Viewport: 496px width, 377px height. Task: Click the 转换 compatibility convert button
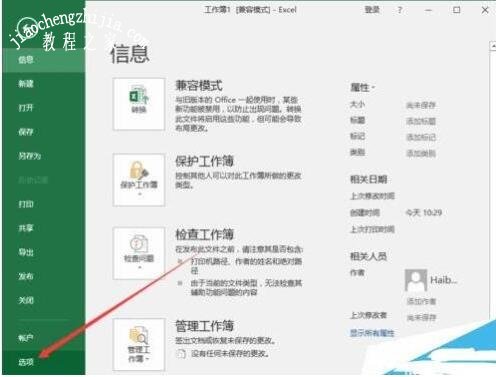point(139,104)
